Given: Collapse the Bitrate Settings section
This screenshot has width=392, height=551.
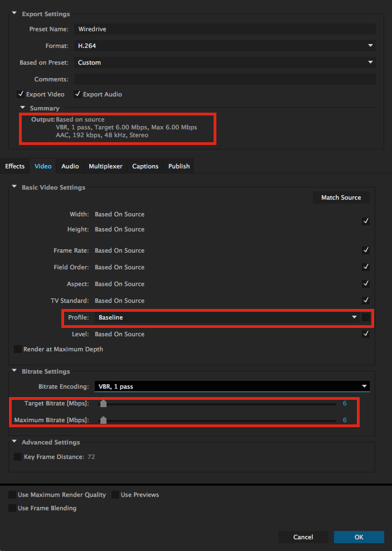Looking at the screenshot, I should coord(13,371).
